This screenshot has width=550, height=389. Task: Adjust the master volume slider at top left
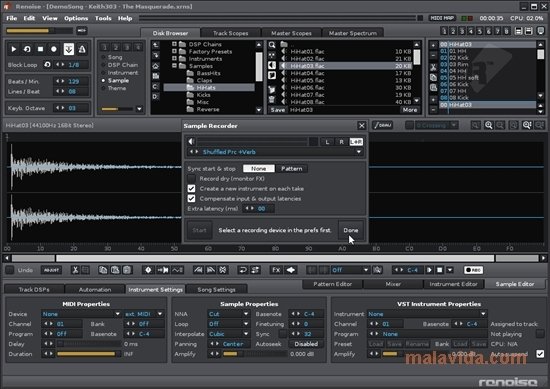point(39,31)
